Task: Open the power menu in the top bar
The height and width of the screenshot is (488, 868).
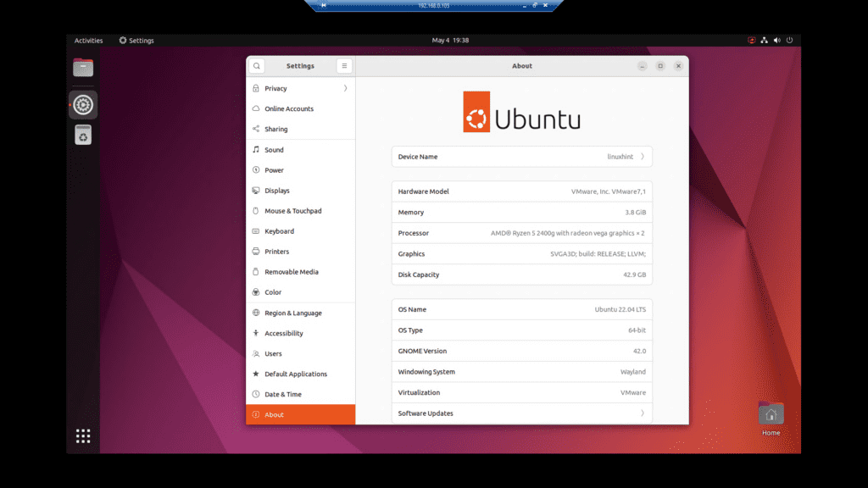Action: (x=788, y=40)
